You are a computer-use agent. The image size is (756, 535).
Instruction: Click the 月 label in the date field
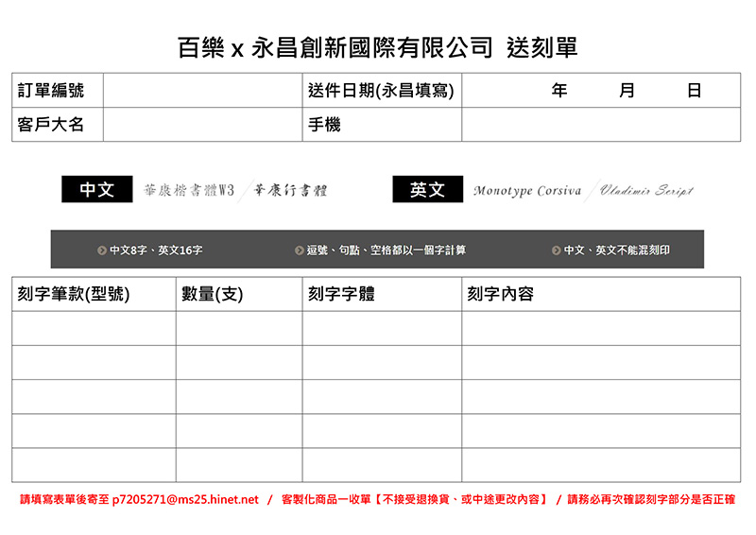click(627, 91)
